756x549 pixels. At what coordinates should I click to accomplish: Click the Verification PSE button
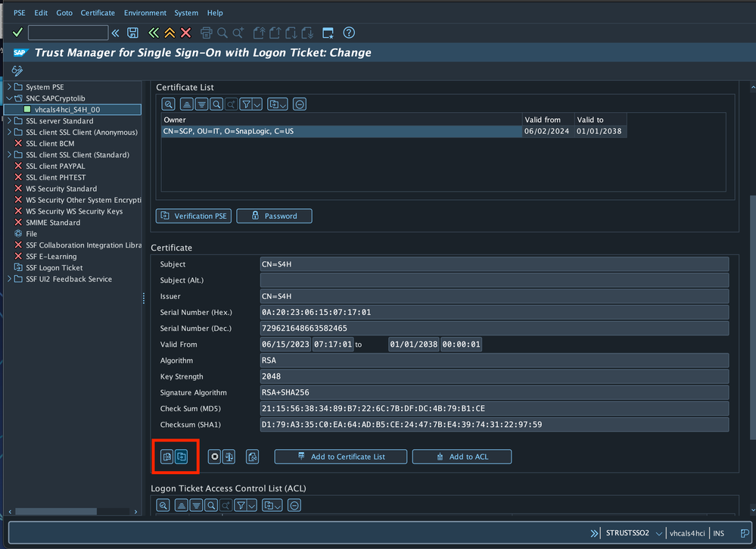click(193, 216)
